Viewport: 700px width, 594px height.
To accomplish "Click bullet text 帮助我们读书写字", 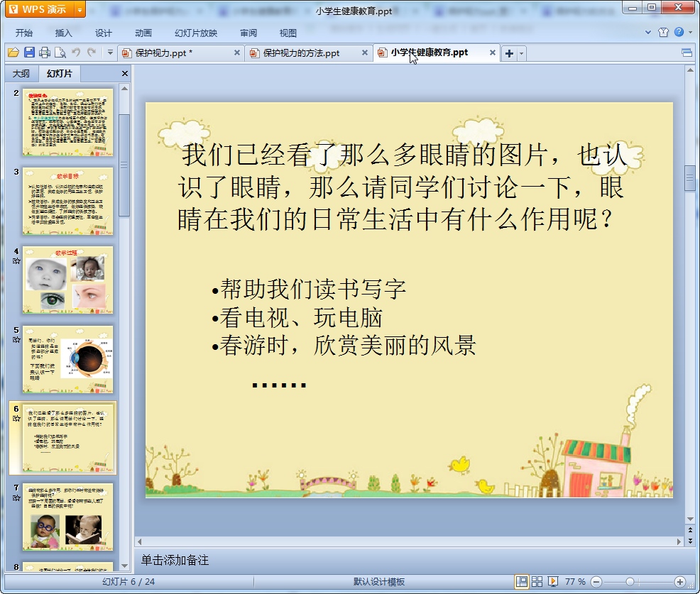I will [313, 289].
